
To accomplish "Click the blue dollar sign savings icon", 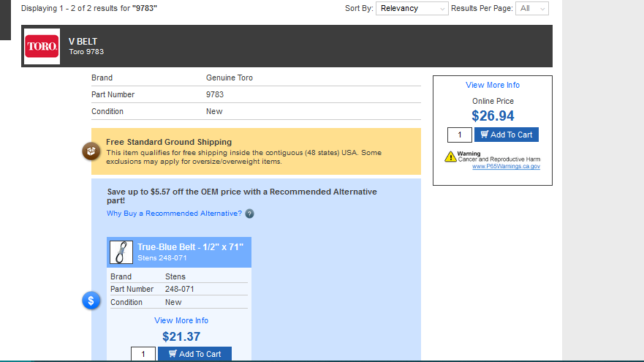I will coord(91,301).
